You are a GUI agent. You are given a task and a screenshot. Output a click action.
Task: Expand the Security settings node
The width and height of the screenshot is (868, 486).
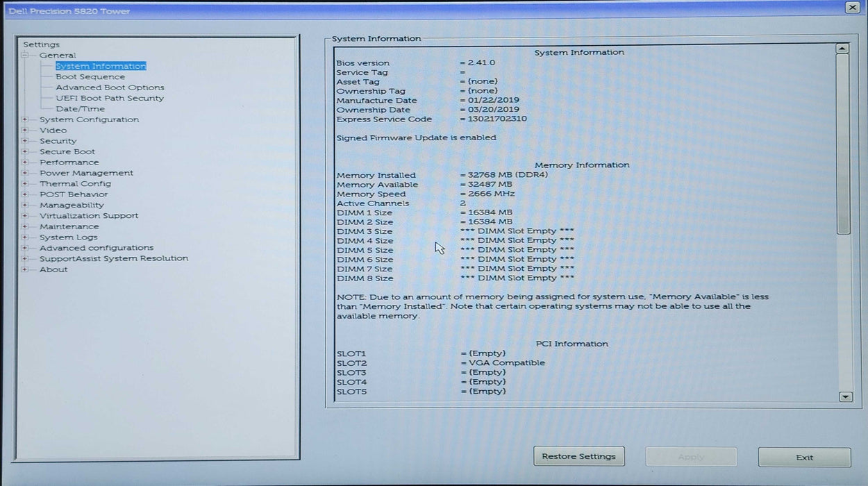point(25,141)
